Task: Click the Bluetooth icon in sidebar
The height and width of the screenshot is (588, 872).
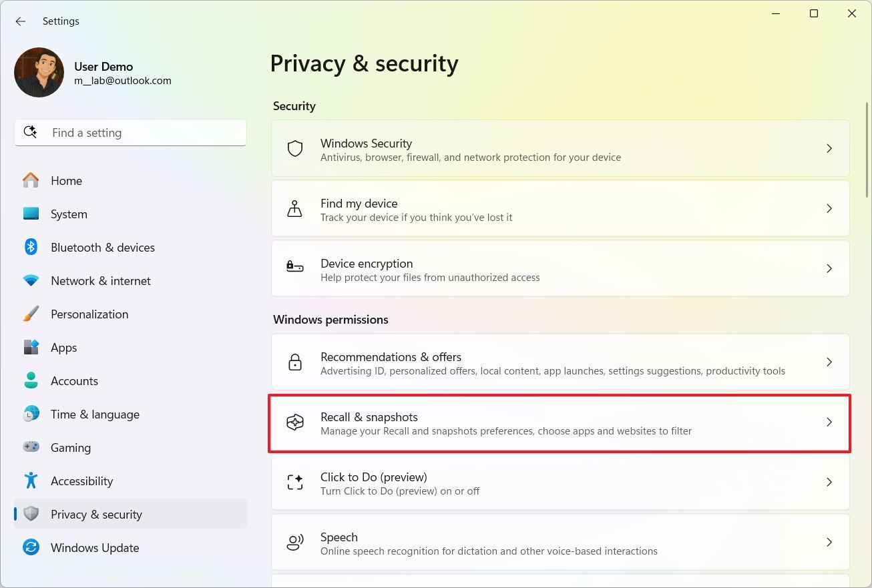Action: point(31,248)
